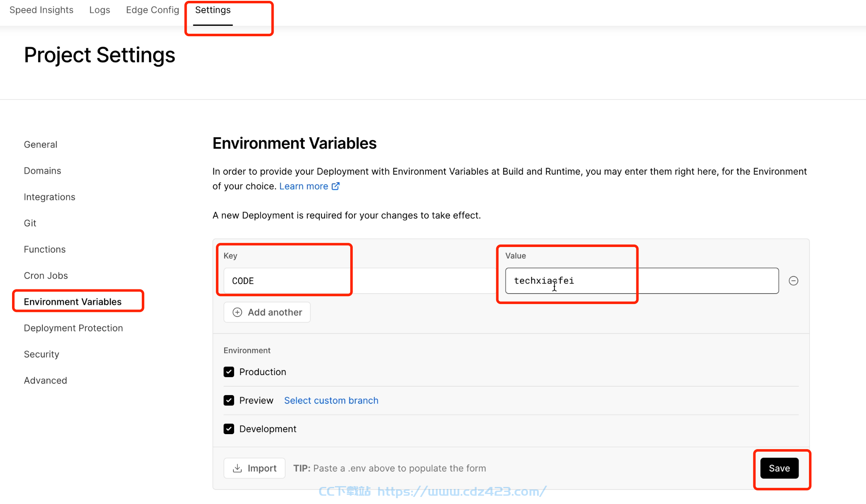Open Integrations in the sidebar
The height and width of the screenshot is (504, 866).
click(x=49, y=197)
